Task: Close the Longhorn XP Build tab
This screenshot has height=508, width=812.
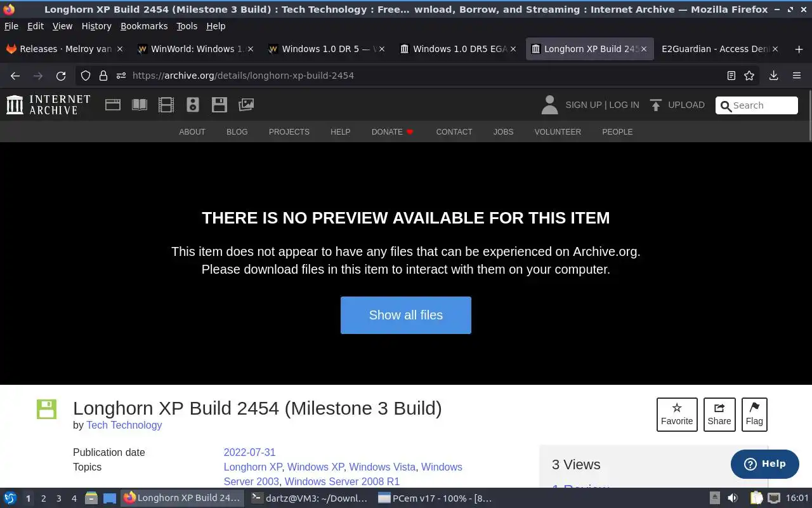Action: click(644, 49)
